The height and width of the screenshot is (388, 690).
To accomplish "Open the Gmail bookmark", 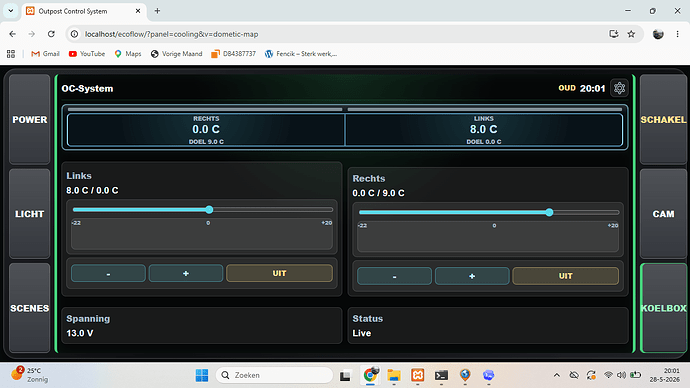I will click(45, 54).
